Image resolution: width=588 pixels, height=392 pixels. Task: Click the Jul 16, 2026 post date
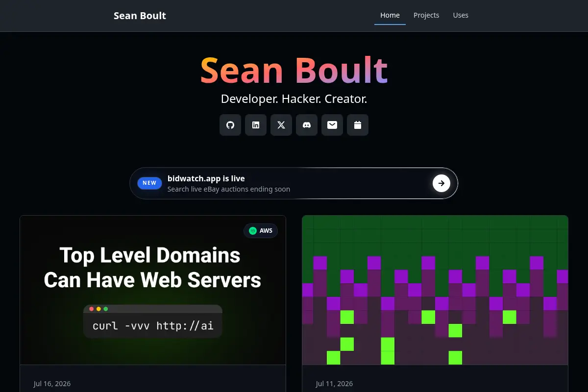[52, 384]
